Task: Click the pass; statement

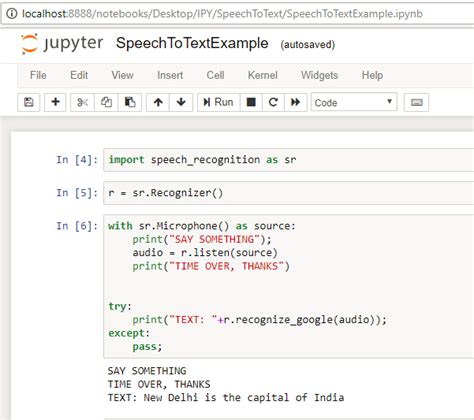Action: pos(147,346)
